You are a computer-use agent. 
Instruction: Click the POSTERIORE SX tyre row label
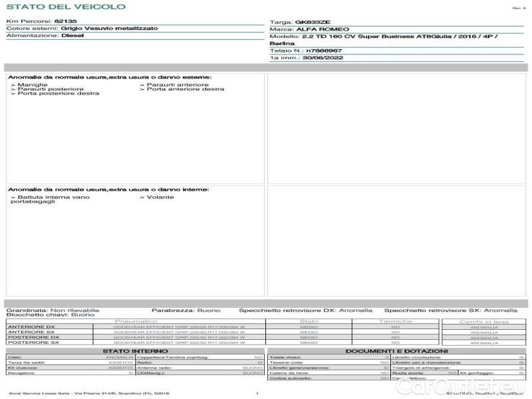pyautogui.click(x=31, y=342)
